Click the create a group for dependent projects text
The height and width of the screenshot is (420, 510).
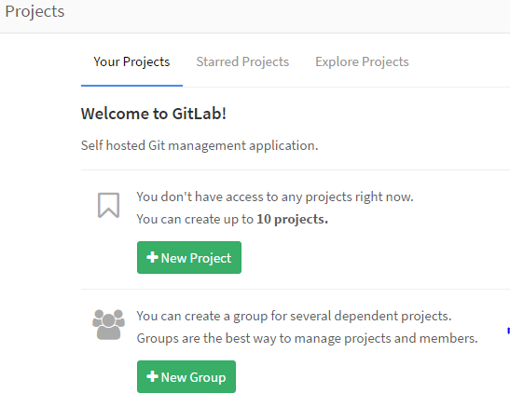[x=294, y=316]
